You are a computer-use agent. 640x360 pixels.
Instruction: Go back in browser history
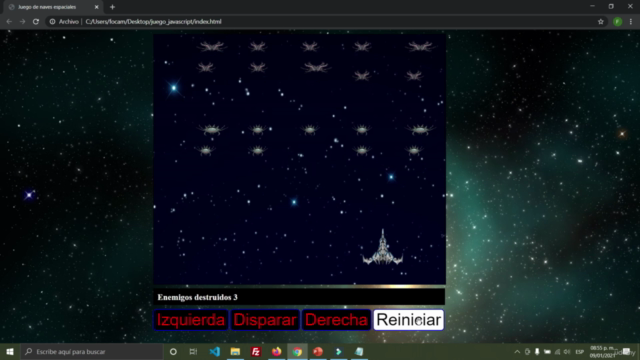click(x=9, y=22)
